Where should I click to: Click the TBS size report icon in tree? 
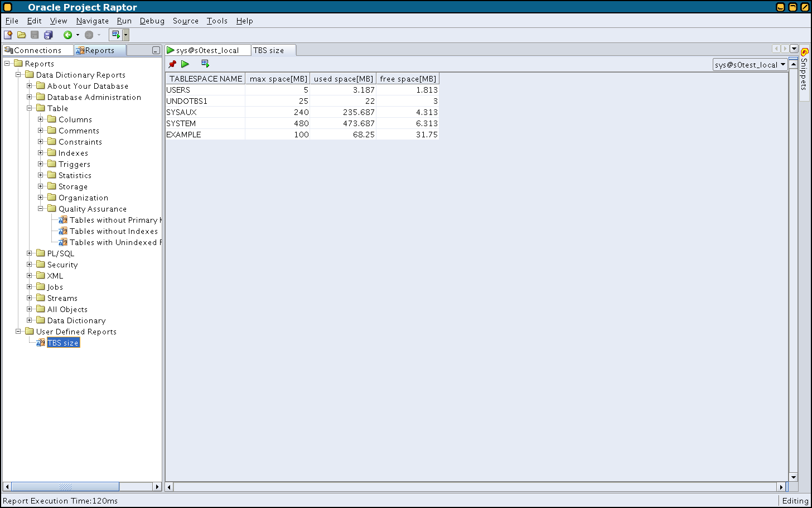[41, 343]
